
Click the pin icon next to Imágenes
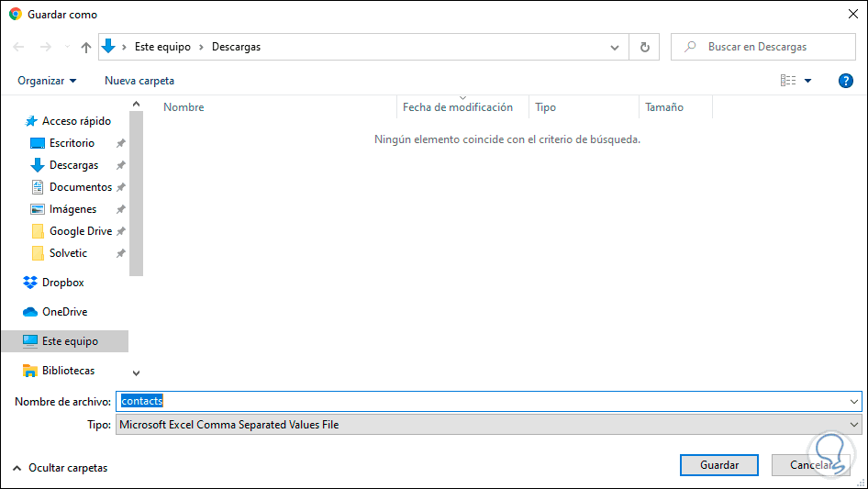click(x=121, y=209)
